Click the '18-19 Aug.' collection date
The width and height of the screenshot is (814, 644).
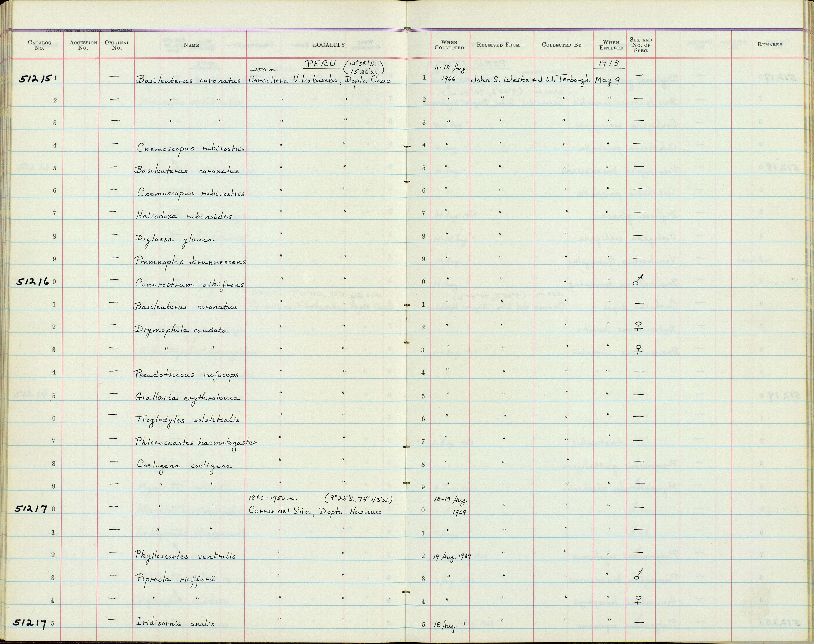(450, 500)
